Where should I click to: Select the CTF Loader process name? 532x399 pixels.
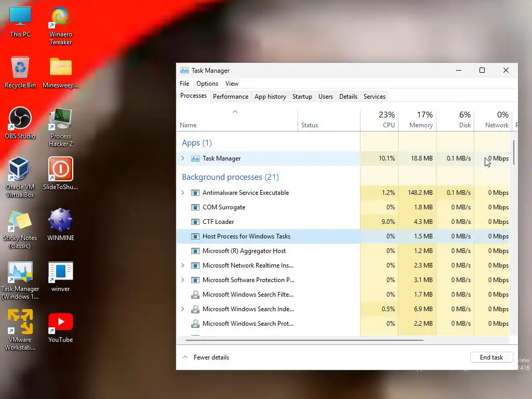pos(218,222)
